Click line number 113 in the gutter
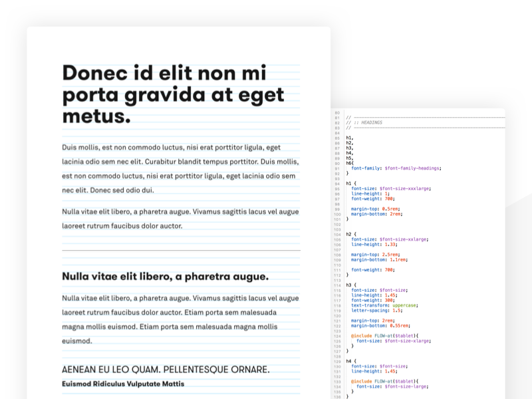Viewport: 532px width, 399px height. tap(337, 281)
